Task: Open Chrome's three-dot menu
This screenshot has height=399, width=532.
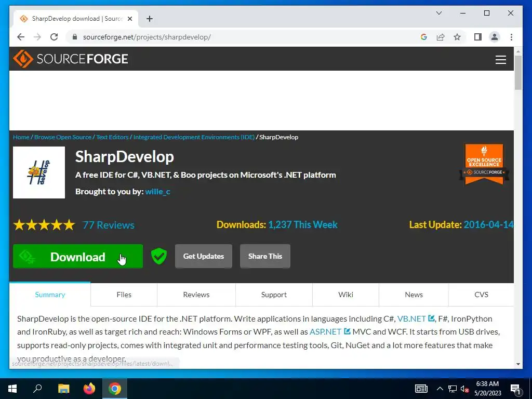Action: tap(511, 37)
